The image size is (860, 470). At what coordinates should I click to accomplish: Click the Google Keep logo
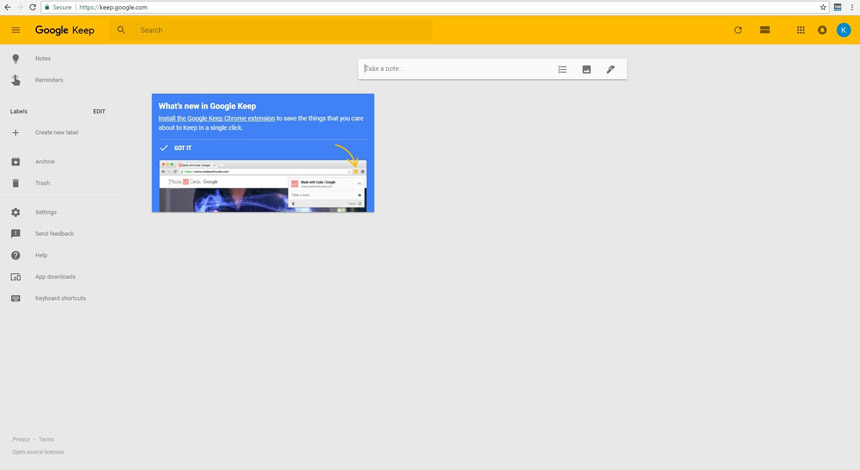coord(65,30)
